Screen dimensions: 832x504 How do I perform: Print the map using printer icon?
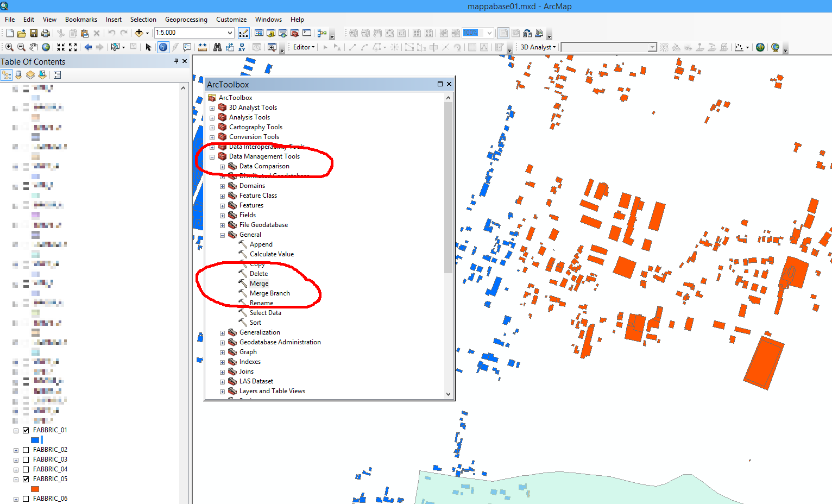click(46, 33)
